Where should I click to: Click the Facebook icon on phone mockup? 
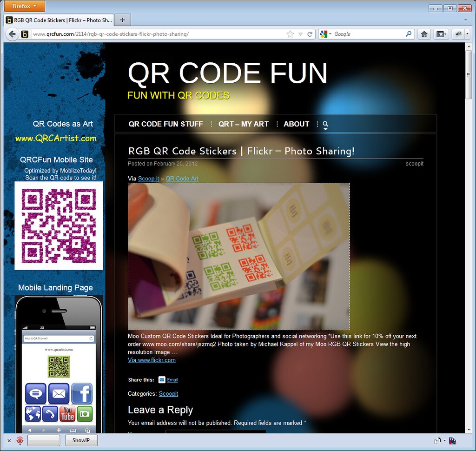click(x=82, y=393)
